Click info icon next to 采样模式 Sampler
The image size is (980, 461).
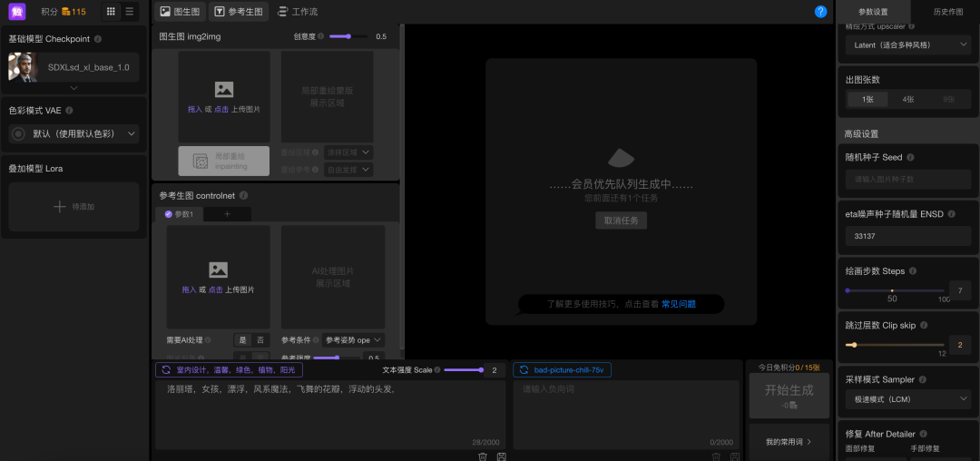coord(923,379)
